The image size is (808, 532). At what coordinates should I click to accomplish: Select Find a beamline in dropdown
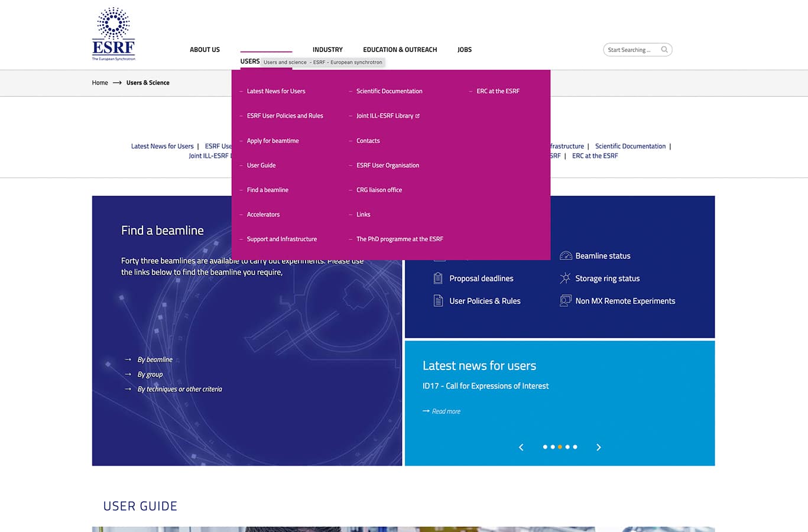[x=268, y=190]
